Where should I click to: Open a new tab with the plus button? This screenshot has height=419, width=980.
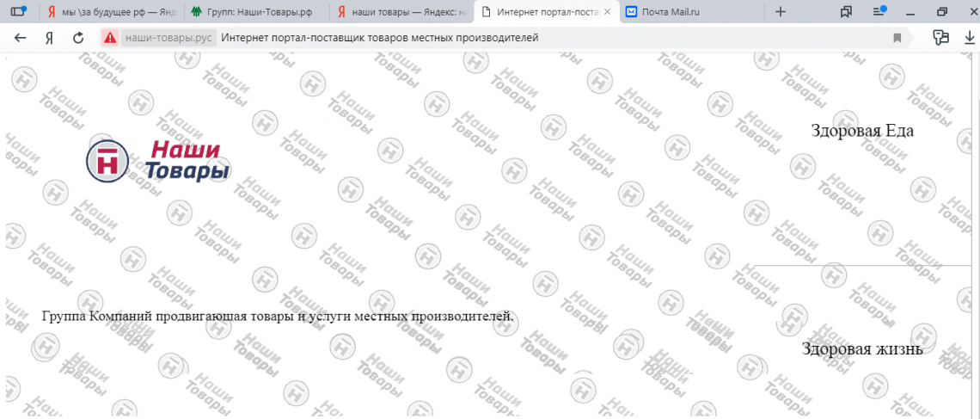(x=780, y=11)
